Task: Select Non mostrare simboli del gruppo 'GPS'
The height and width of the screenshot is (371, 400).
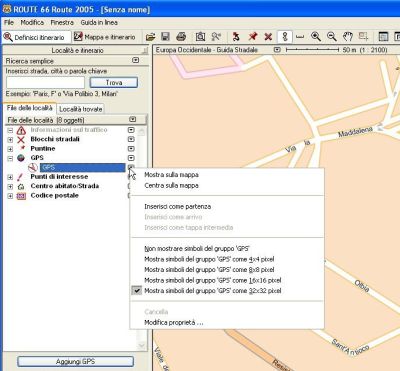Action: pos(197,249)
